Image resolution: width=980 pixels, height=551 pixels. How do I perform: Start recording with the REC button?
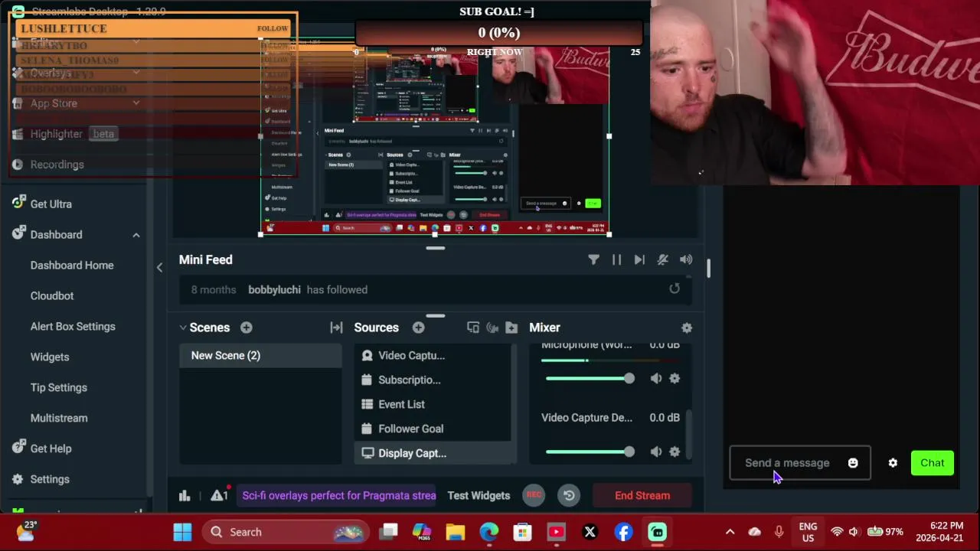pyautogui.click(x=534, y=495)
